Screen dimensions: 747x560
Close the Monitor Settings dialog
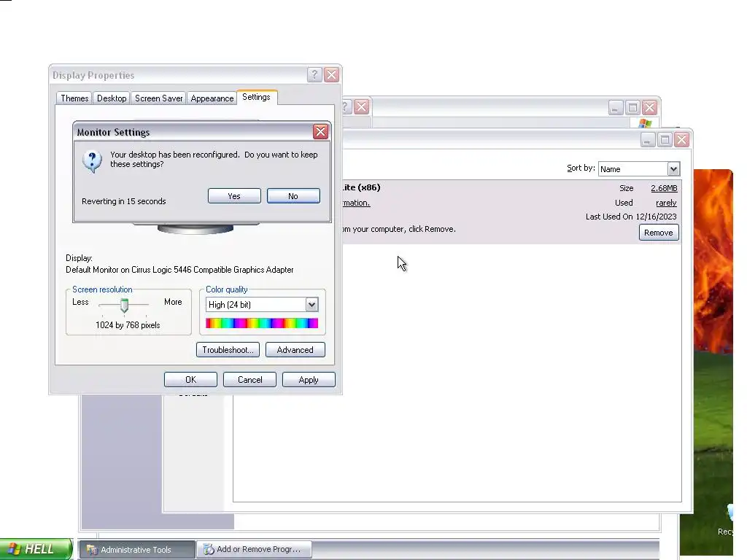point(320,132)
